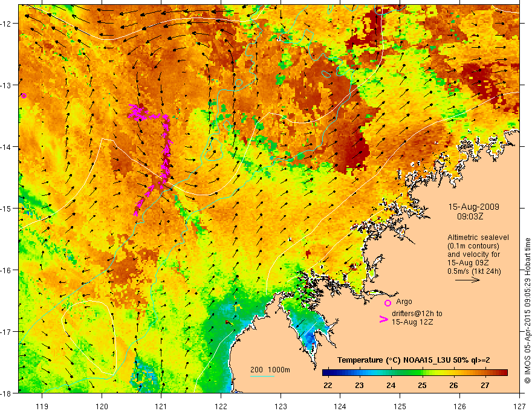This screenshot has width=532, height=411.
Task: Click the 'and velocity for' legend line
Action: [x=473, y=254]
